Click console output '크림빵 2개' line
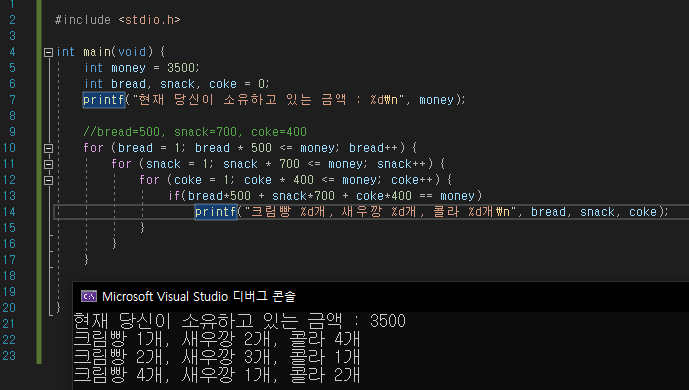The width and height of the screenshot is (689, 390). click(x=217, y=357)
